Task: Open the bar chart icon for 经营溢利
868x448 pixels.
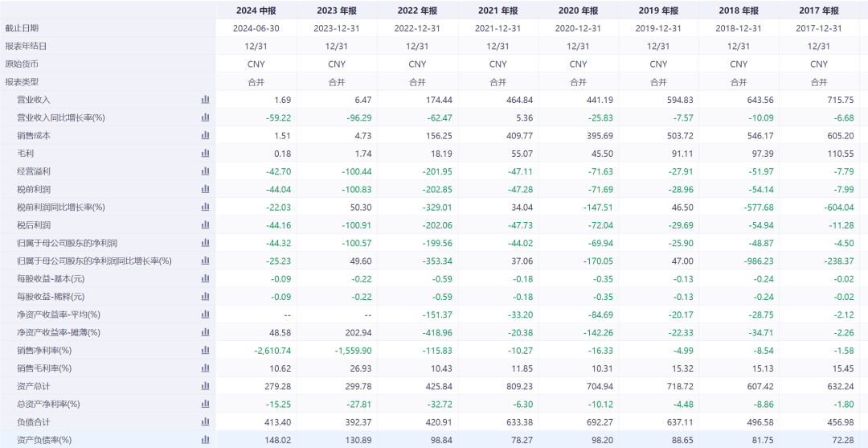Action: point(205,171)
